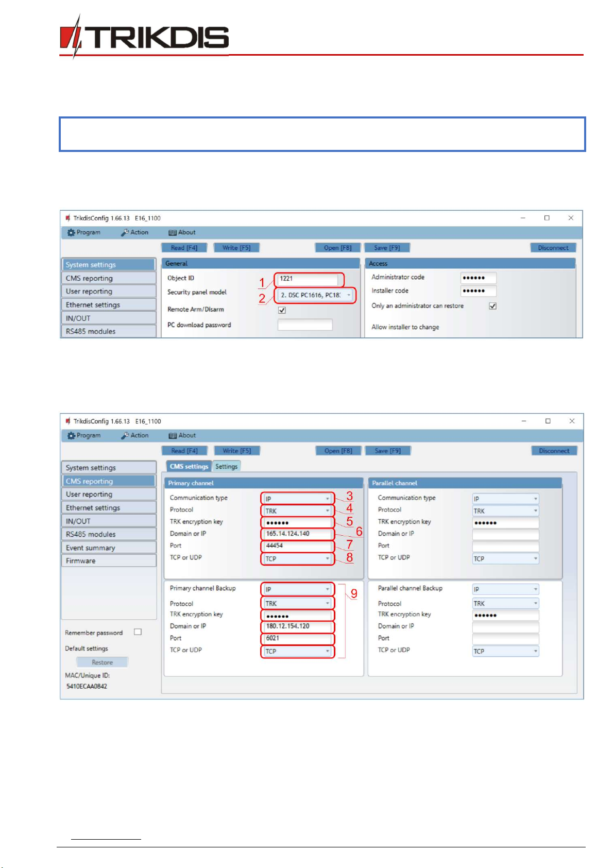This screenshot has width=614, height=868.
Task: Open the About menu in the General settings window
Action: click(x=182, y=232)
